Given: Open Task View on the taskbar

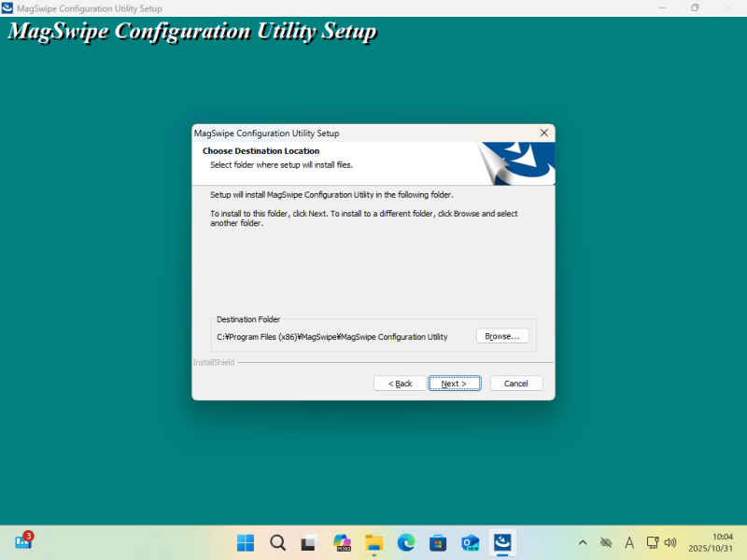Looking at the screenshot, I should click(309, 542).
